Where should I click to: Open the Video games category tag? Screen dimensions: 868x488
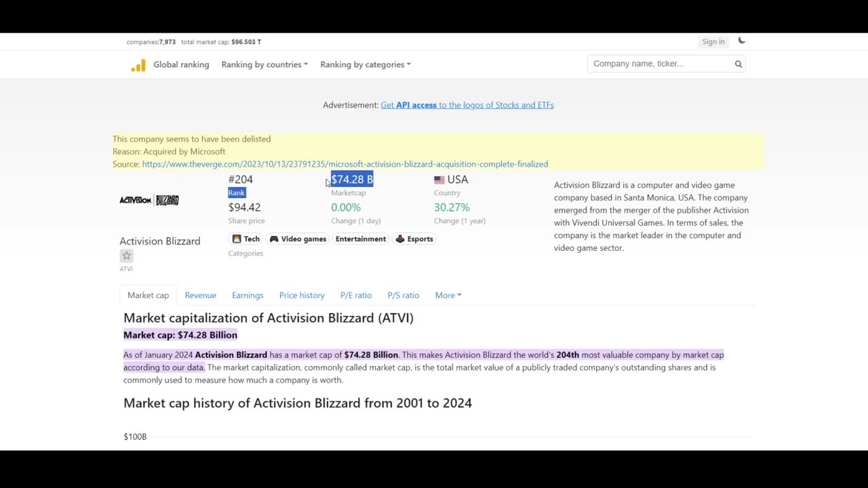[298, 239]
